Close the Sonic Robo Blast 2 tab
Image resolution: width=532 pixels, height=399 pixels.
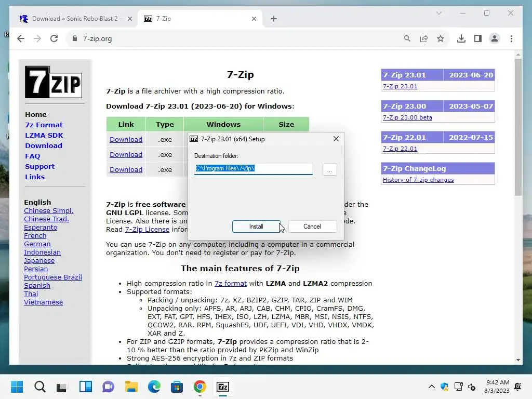tap(129, 19)
